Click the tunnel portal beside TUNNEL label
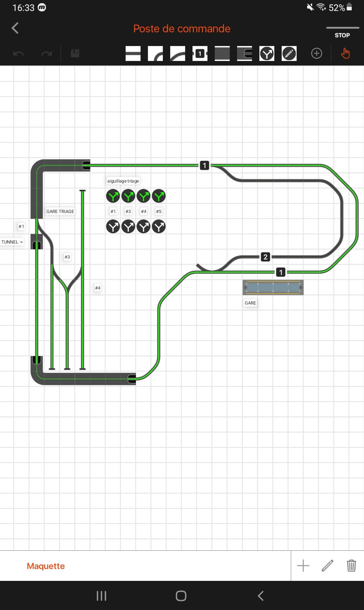This screenshot has width=364, height=610. [x=37, y=245]
